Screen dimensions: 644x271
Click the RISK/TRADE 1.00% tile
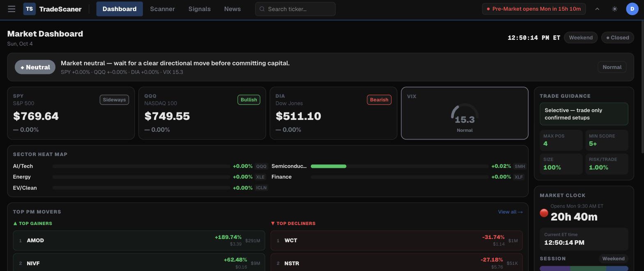[x=607, y=164]
